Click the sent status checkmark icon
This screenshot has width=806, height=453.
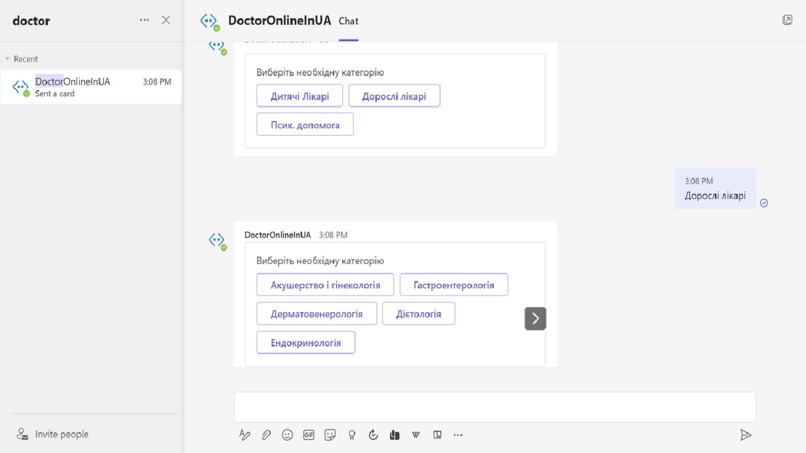pos(764,203)
